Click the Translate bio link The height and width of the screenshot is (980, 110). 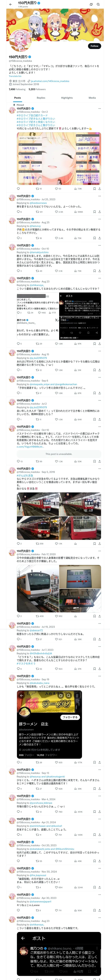(x=15, y=76)
